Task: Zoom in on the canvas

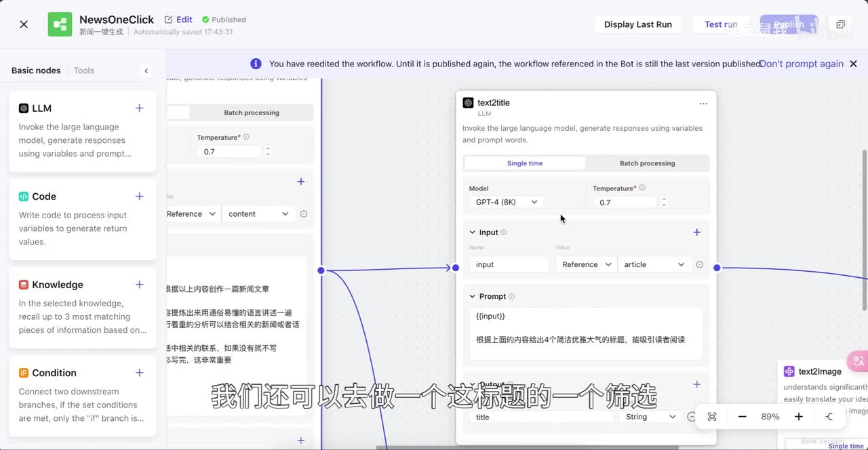Action: tap(799, 417)
